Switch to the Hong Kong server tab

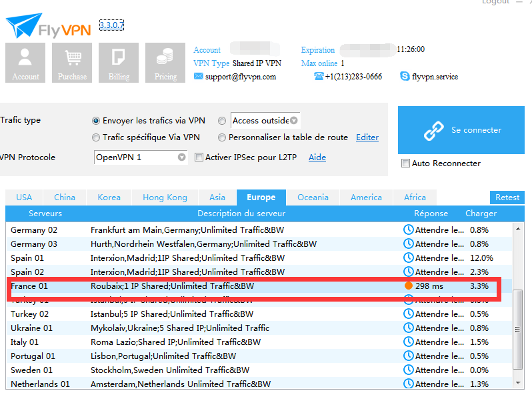(x=165, y=197)
